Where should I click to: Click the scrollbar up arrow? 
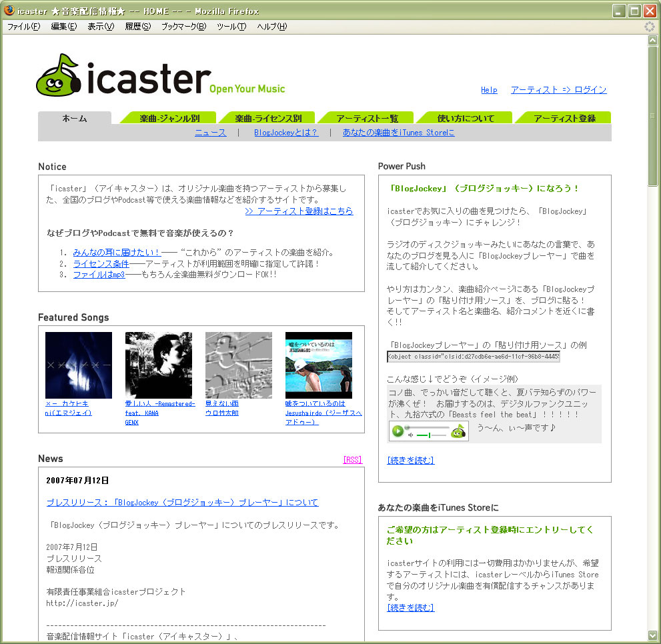[652, 40]
